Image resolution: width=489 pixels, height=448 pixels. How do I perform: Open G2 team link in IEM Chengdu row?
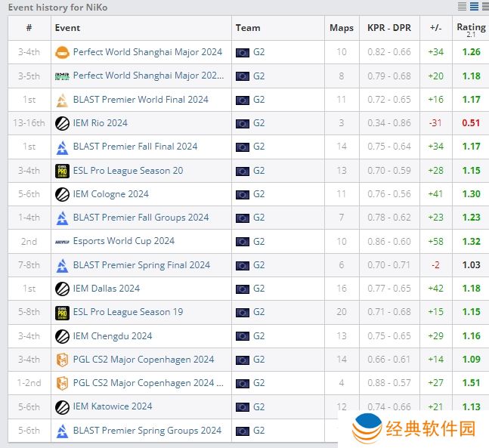pos(258,335)
